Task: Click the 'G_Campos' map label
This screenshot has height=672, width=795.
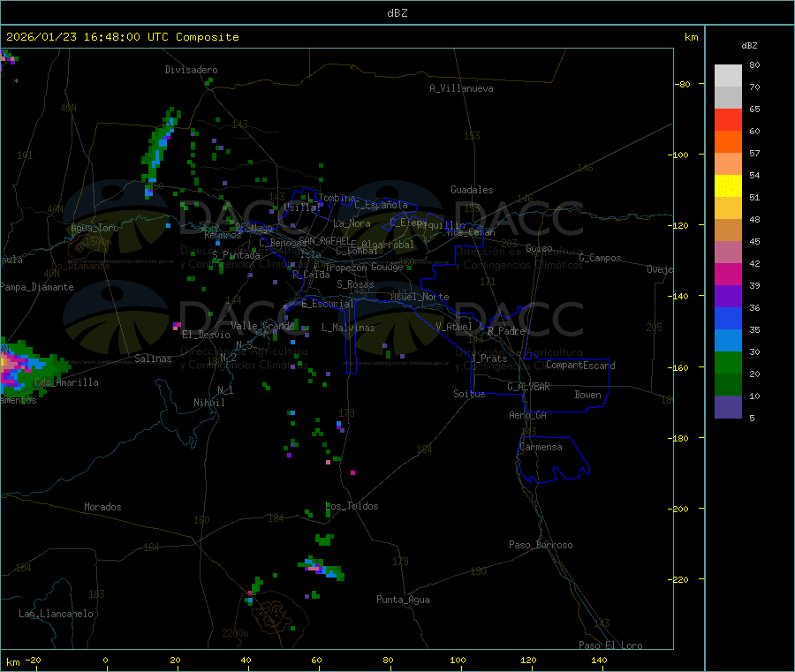Action: tap(601, 258)
